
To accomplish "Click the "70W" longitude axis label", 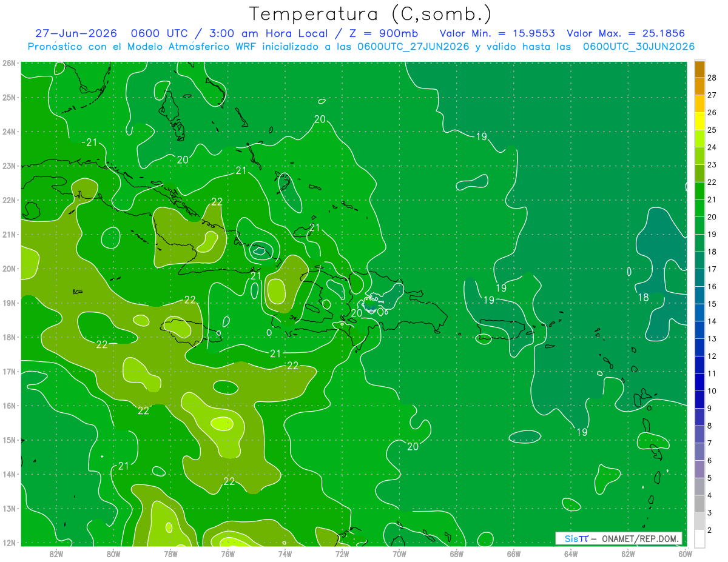I will (x=399, y=553).
